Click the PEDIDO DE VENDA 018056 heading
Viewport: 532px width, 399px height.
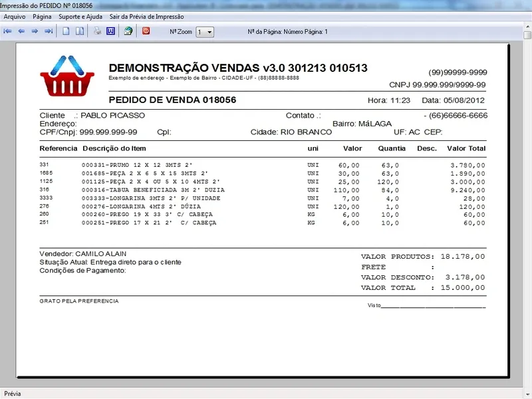[x=172, y=100]
